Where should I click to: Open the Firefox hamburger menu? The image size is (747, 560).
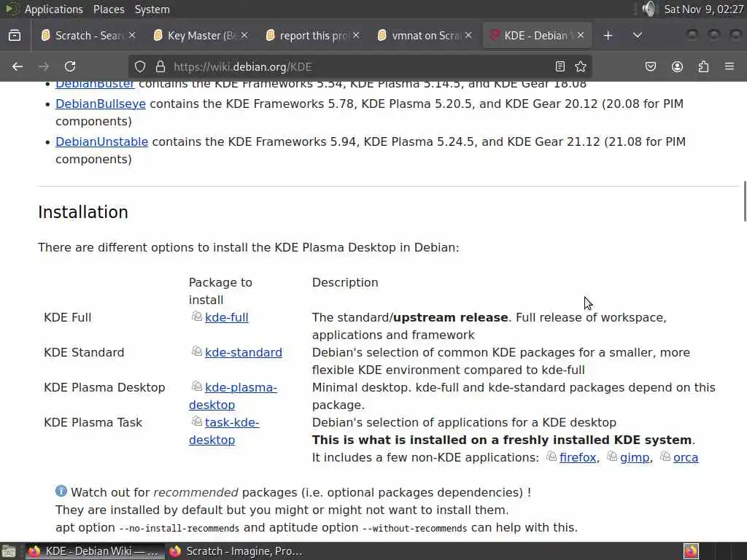[729, 66]
